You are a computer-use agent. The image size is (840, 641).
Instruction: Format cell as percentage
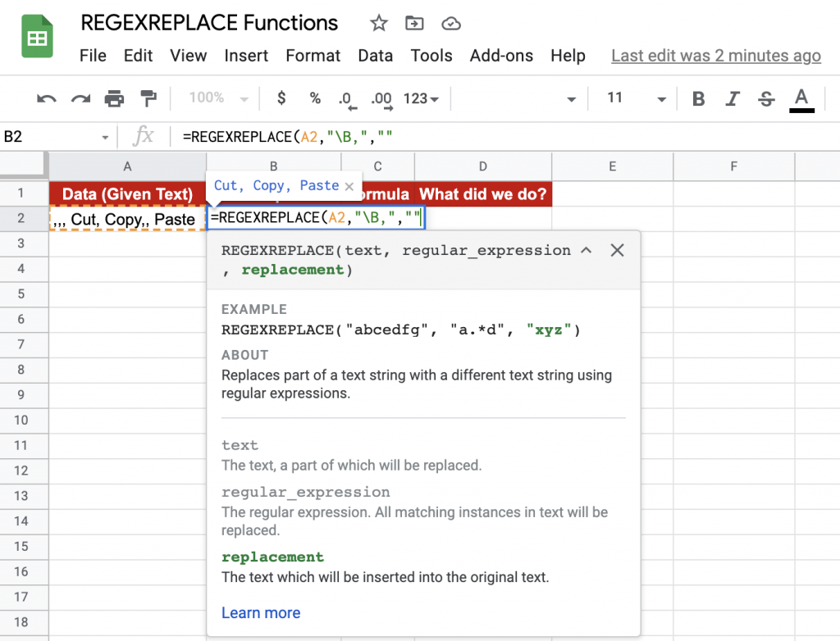pyautogui.click(x=314, y=98)
